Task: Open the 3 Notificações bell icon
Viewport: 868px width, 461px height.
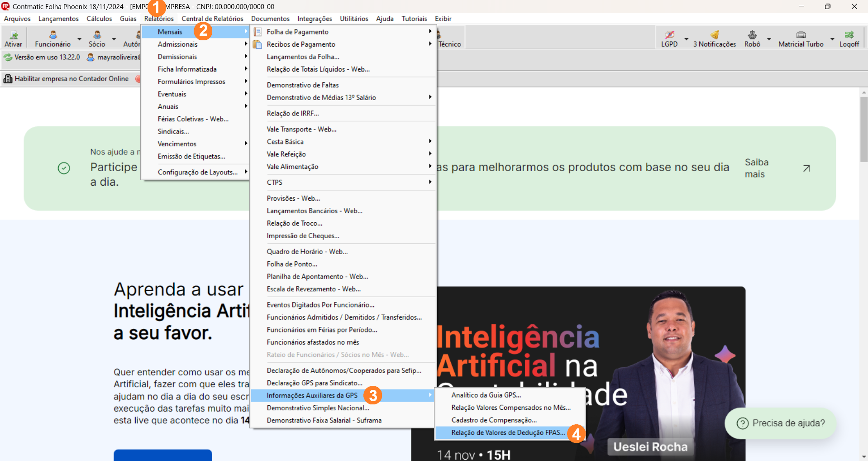Action: point(715,35)
